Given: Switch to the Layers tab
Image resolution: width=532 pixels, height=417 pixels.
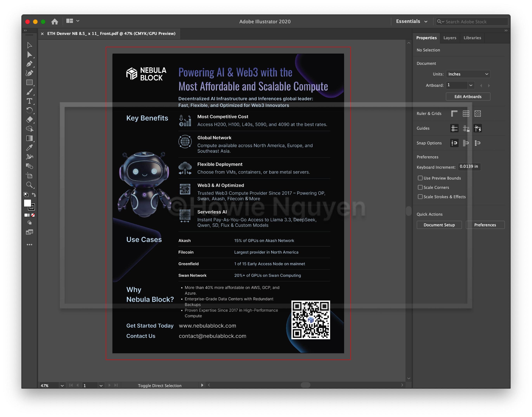Looking at the screenshot, I should pos(450,38).
